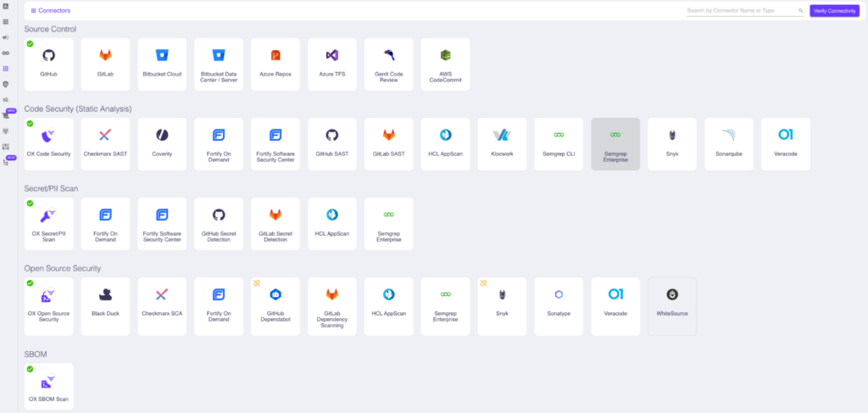Click the Secret/PII Scan section heading
Screen dimensions: 868x413
[x=51, y=189]
